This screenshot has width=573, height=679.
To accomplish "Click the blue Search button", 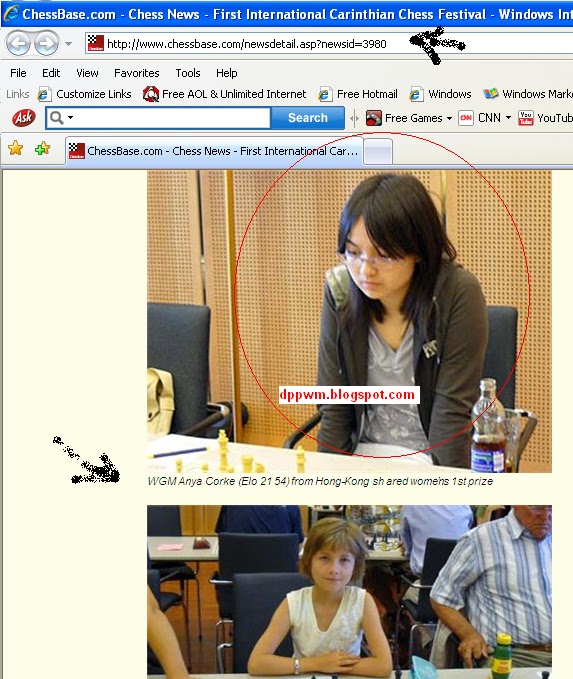I will tap(308, 118).
